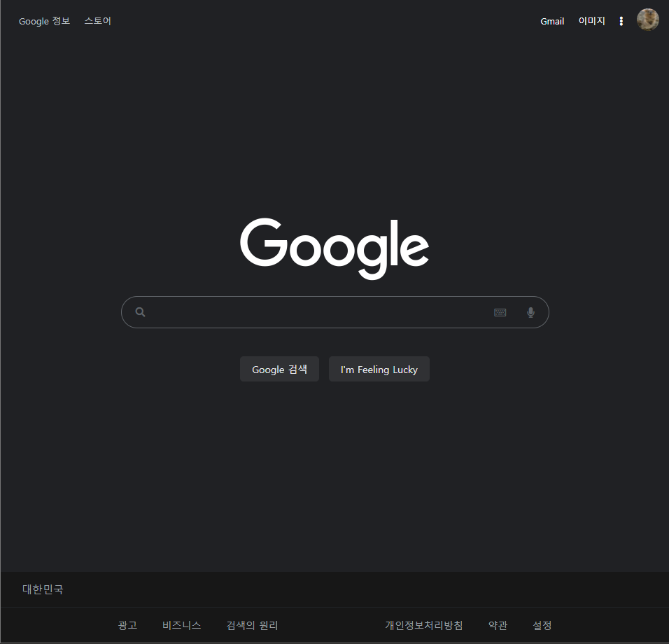This screenshot has height=644, width=669.
Task: Open the Google 정보 link
Action: (x=44, y=21)
